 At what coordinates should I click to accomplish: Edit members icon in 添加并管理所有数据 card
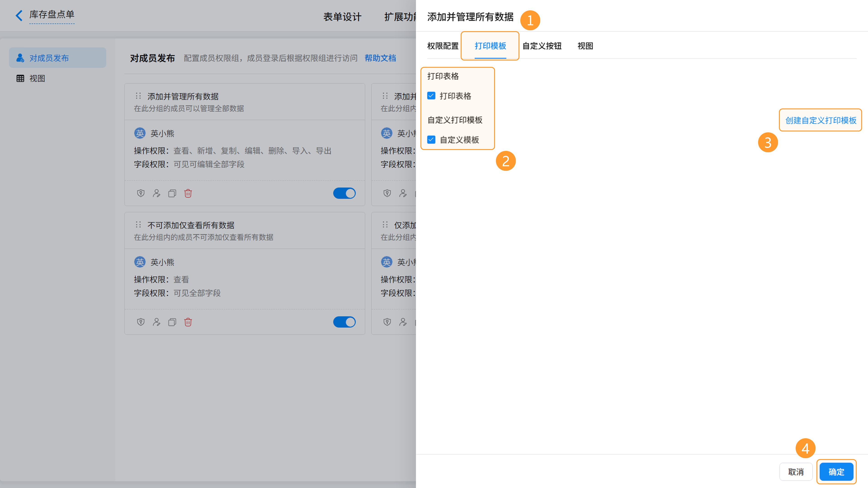pyautogui.click(x=156, y=193)
